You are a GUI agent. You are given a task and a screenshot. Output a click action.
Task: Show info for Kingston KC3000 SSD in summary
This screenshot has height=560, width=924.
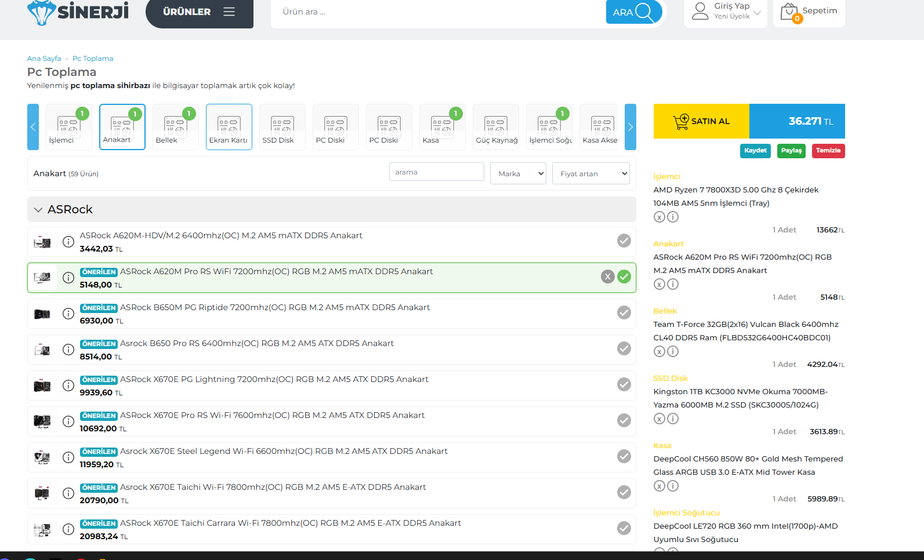pyautogui.click(x=673, y=419)
